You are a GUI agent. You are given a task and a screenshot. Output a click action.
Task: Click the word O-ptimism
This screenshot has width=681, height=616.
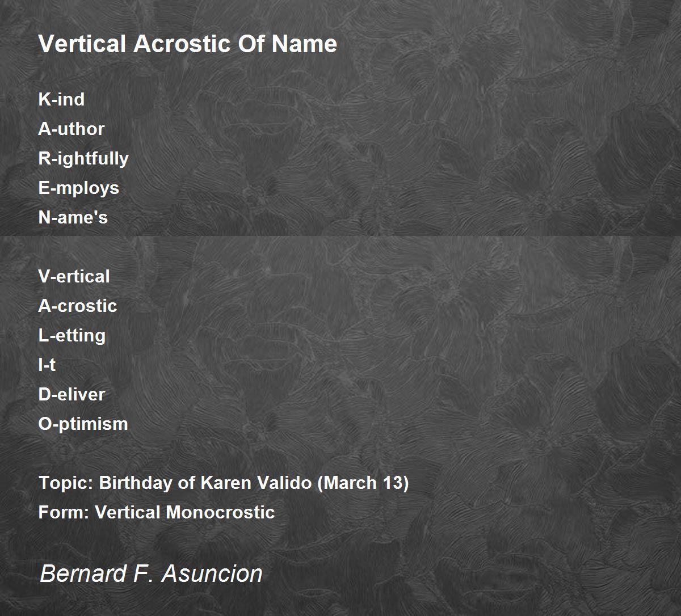click(x=83, y=424)
